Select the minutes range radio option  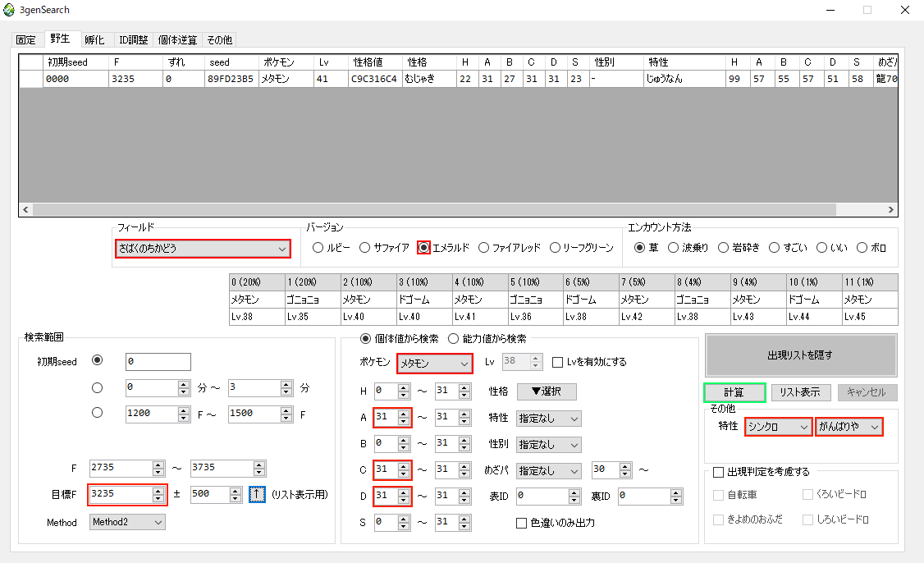click(97, 387)
